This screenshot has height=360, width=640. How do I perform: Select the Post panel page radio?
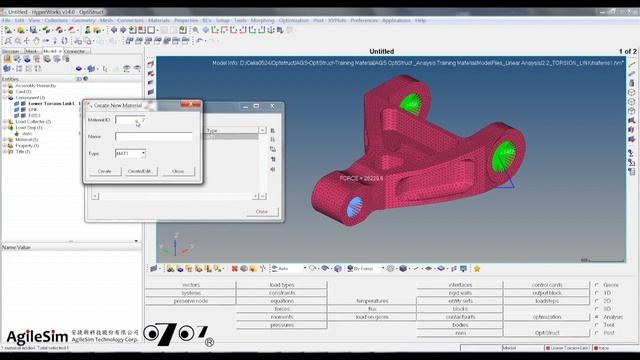point(597,333)
